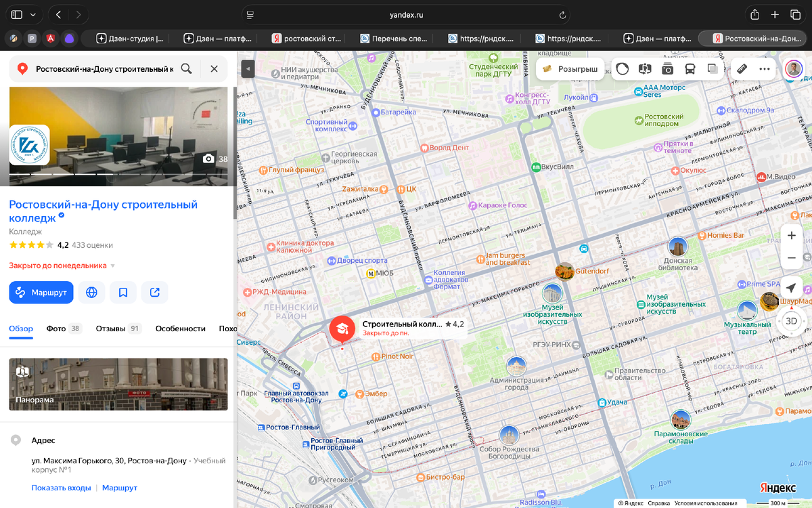The height and width of the screenshot is (508, 812).
Task: Open Розыгрыш promo button
Action: [x=570, y=68]
